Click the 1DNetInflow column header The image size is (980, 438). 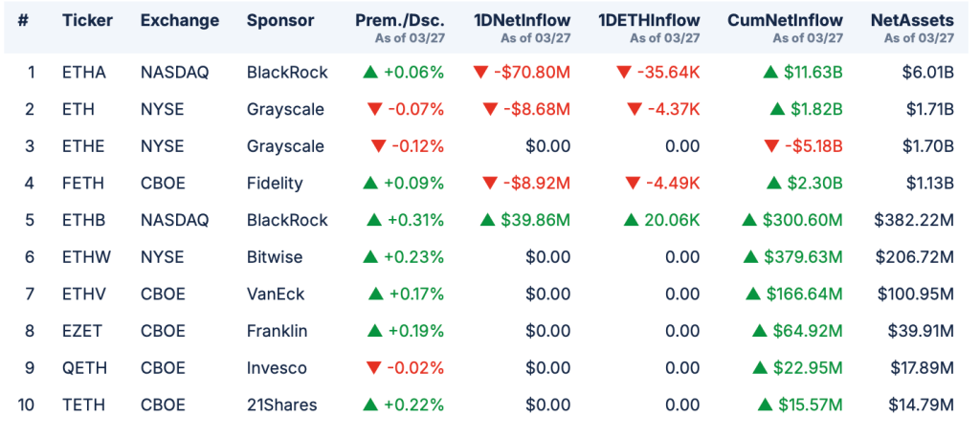522,20
